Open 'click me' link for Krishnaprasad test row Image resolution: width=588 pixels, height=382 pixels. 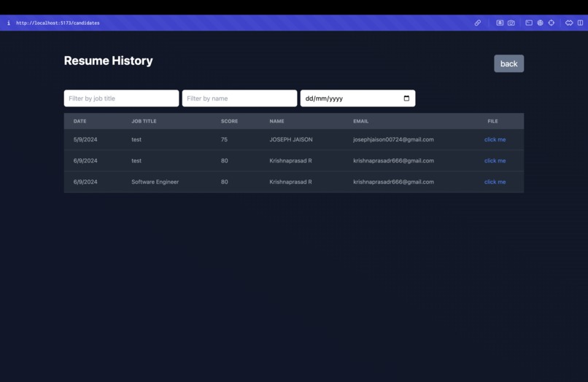click(x=495, y=160)
